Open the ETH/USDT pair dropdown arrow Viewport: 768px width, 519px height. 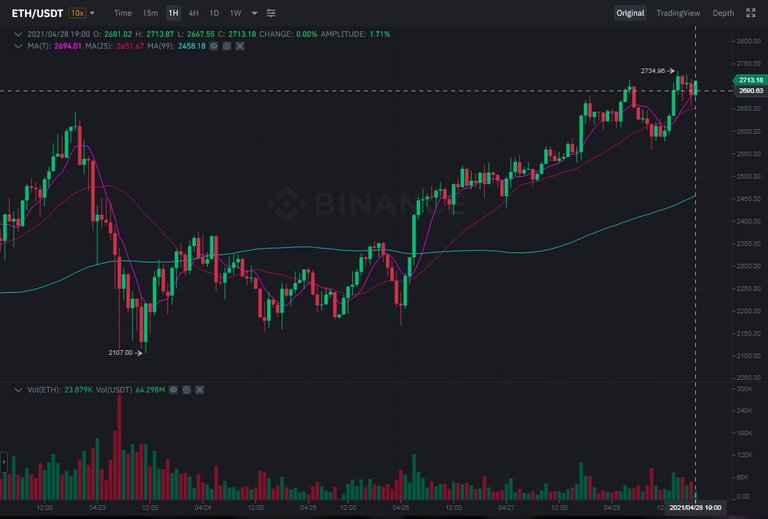92,13
